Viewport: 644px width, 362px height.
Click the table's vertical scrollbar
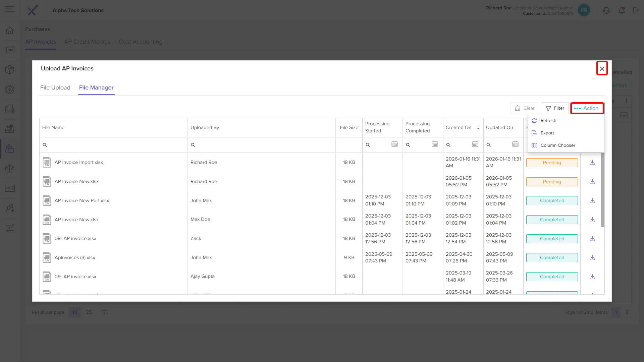point(602,190)
